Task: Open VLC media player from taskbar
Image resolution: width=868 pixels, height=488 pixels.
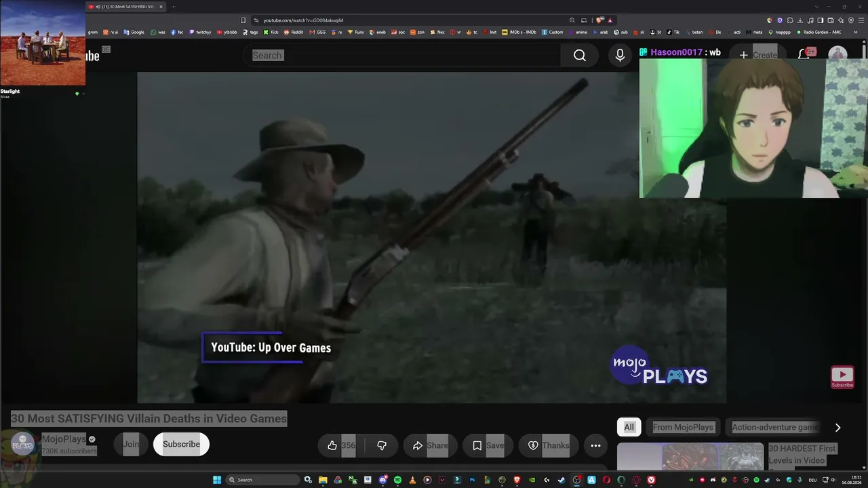Action: tap(412, 480)
